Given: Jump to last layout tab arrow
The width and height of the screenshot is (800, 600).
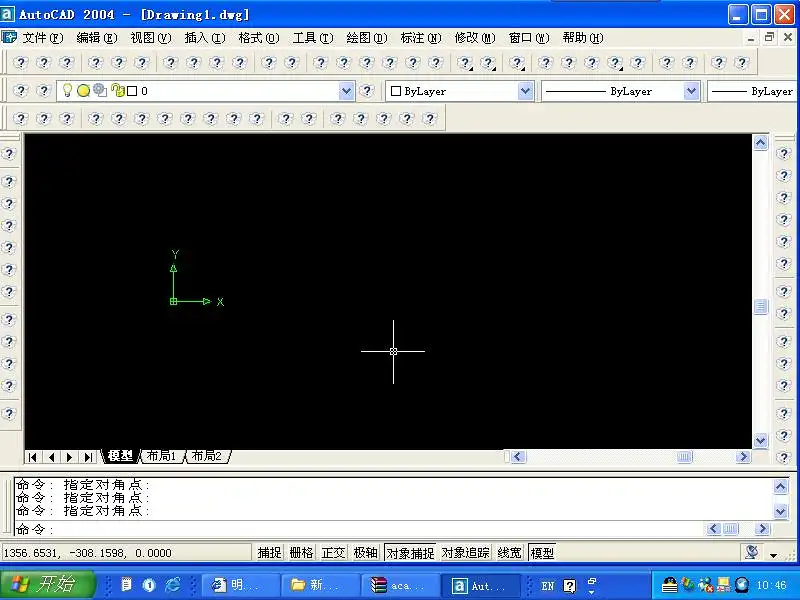Looking at the screenshot, I should click(x=88, y=457).
